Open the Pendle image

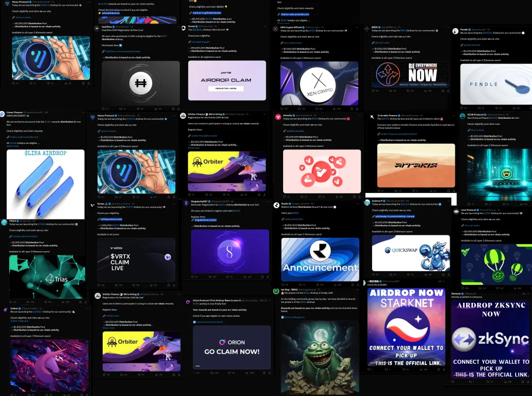496,84
